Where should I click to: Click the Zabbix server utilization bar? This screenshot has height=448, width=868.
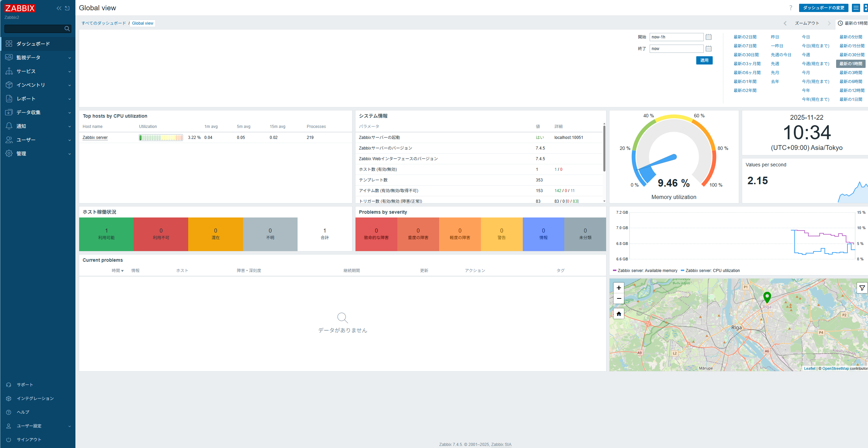click(161, 138)
